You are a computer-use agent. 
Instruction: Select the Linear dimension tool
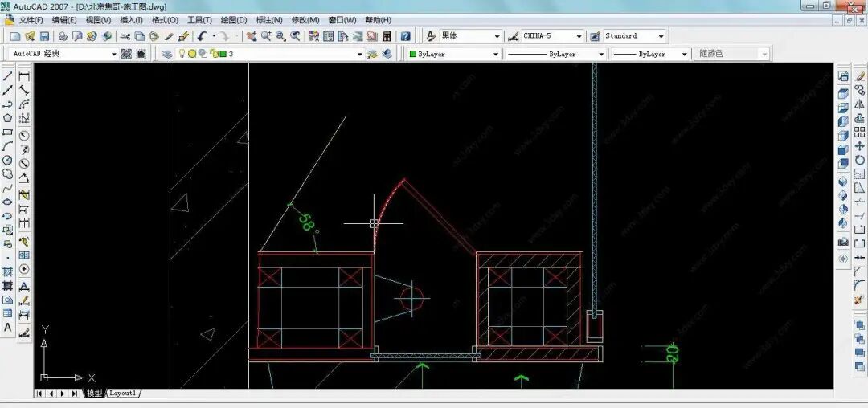[x=24, y=76]
